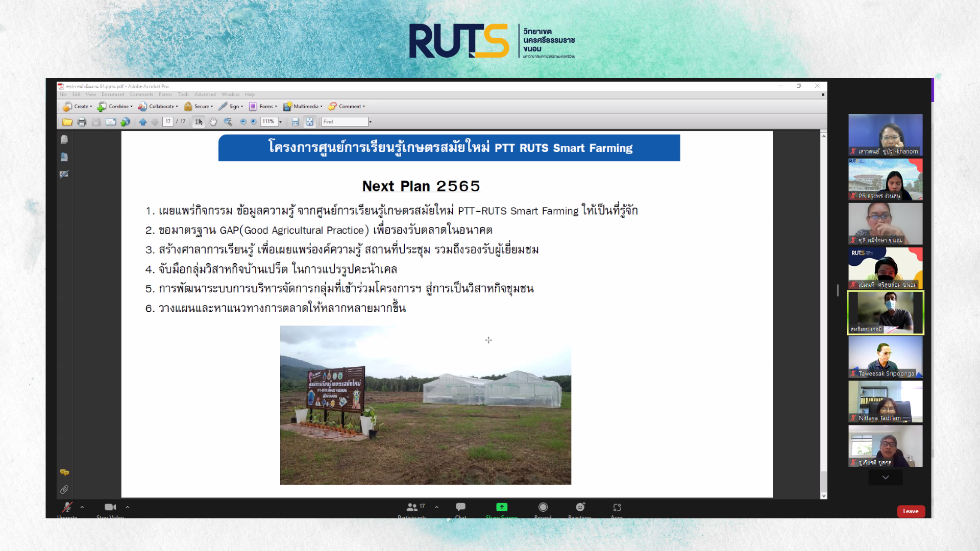Open the Comments panel icon at sidebar bottom
The height and width of the screenshot is (551, 980).
point(64,472)
